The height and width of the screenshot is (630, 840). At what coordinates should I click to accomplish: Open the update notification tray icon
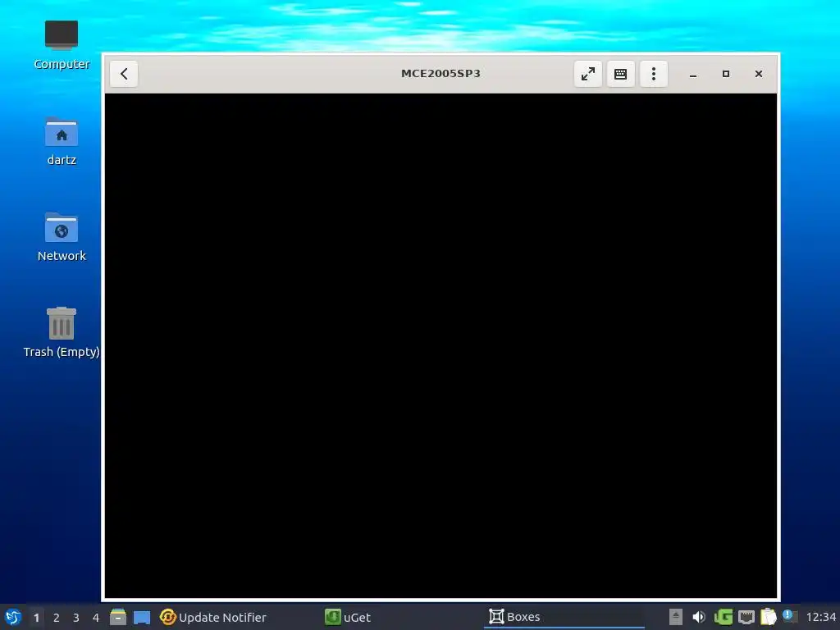(790, 616)
